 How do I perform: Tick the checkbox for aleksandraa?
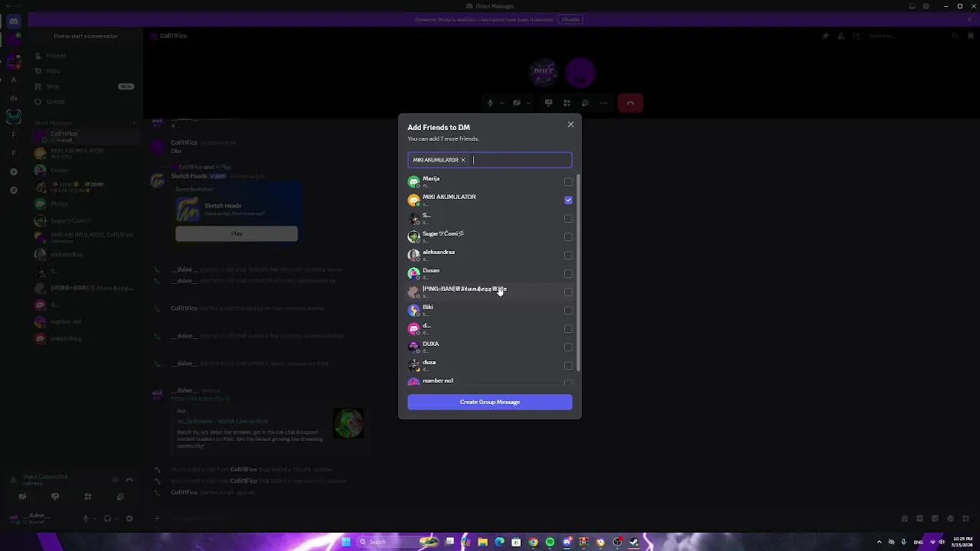tap(568, 255)
